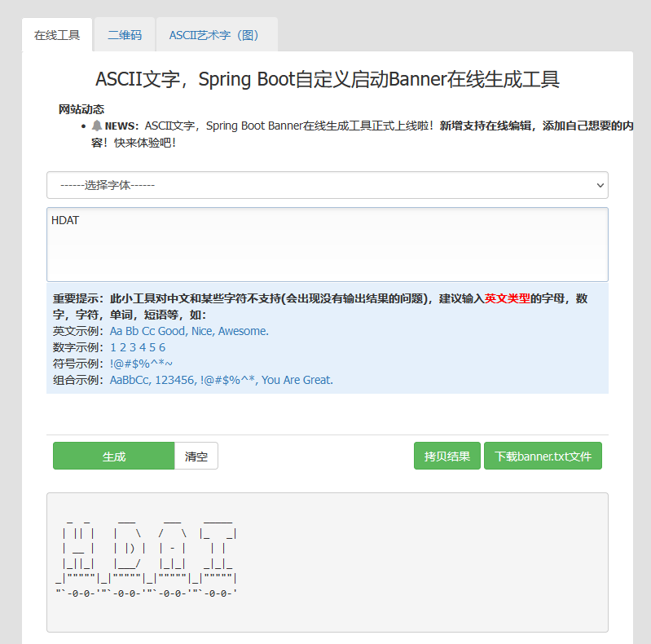Click the green 生成 button
The width and height of the screenshot is (651, 644).
pyautogui.click(x=114, y=456)
